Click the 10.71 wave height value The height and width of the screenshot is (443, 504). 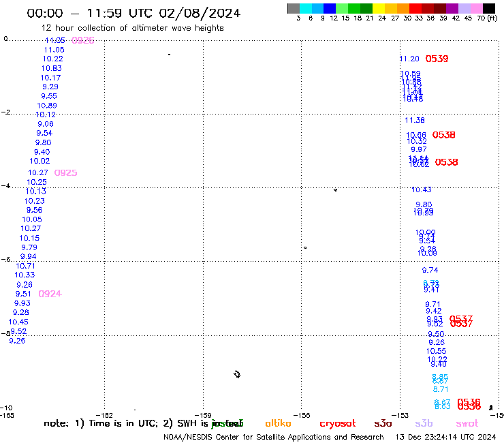[x=25, y=266]
